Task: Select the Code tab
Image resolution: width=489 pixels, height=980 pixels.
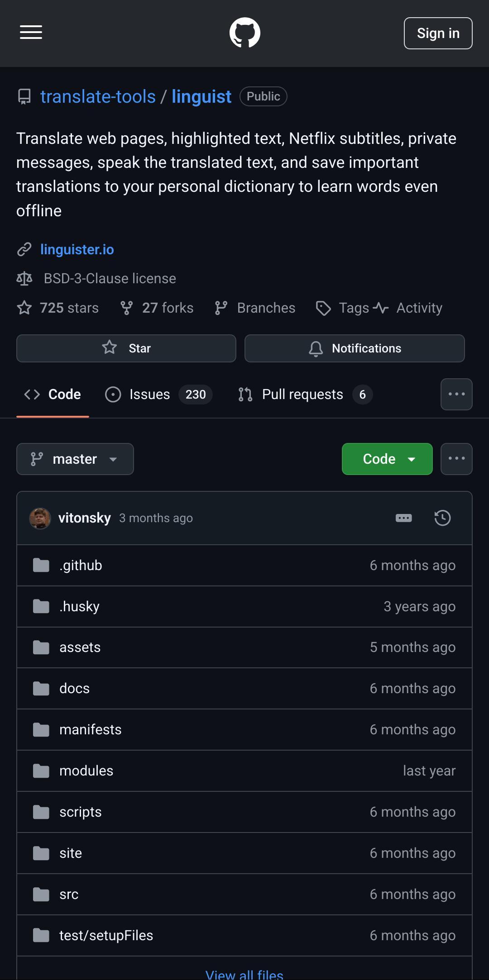Action: click(x=53, y=394)
